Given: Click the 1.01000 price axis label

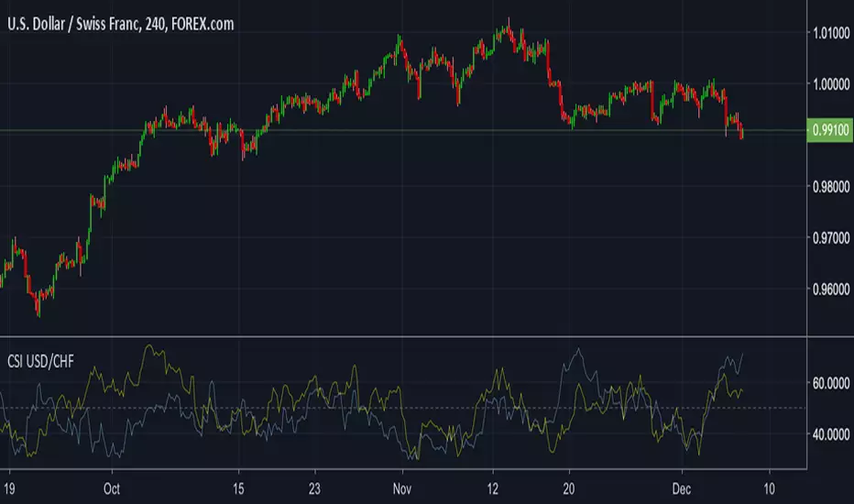Looking at the screenshot, I should (830, 33).
